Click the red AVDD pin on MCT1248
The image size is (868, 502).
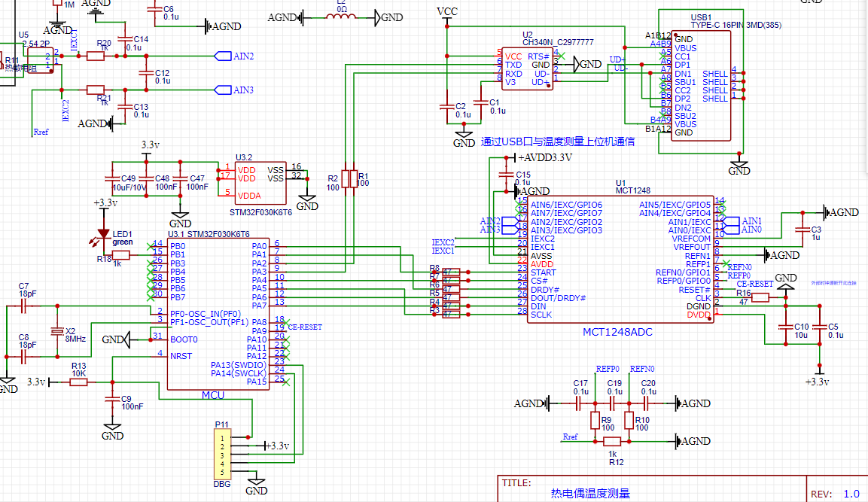point(542,264)
